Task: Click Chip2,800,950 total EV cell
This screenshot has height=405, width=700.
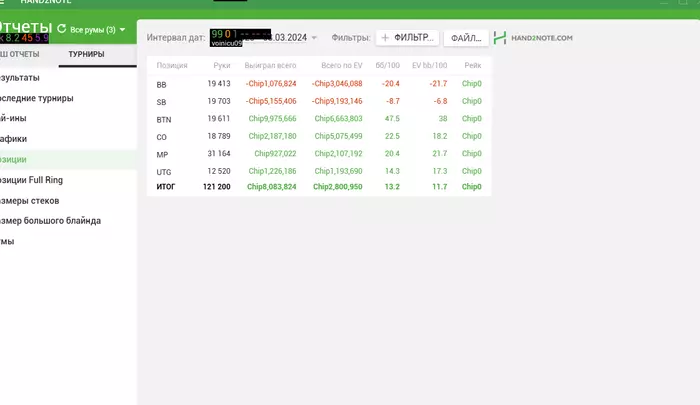Action: (x=338, y=187)
